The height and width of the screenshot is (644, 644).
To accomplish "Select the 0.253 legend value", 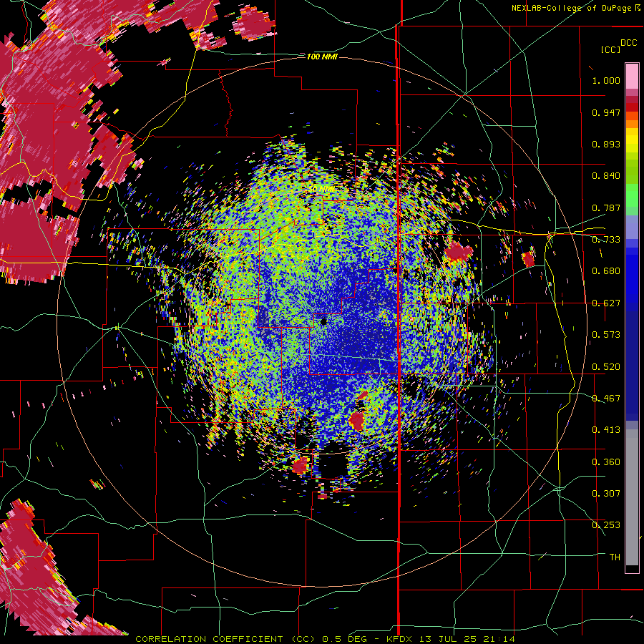I will pyautogui.click(x=606, y=525).
